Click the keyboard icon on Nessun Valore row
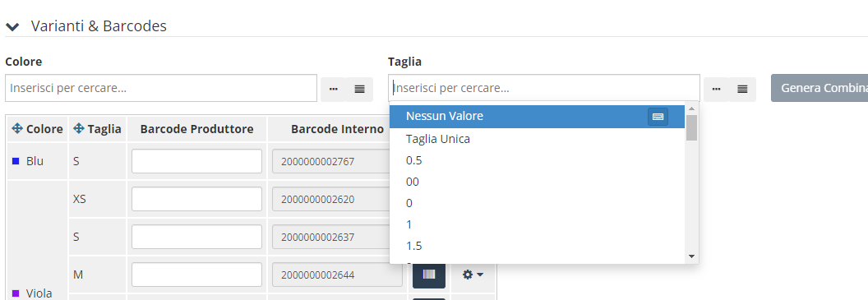Screen dimensions: 868x300 pyautogui.click(x=658, y=116)
